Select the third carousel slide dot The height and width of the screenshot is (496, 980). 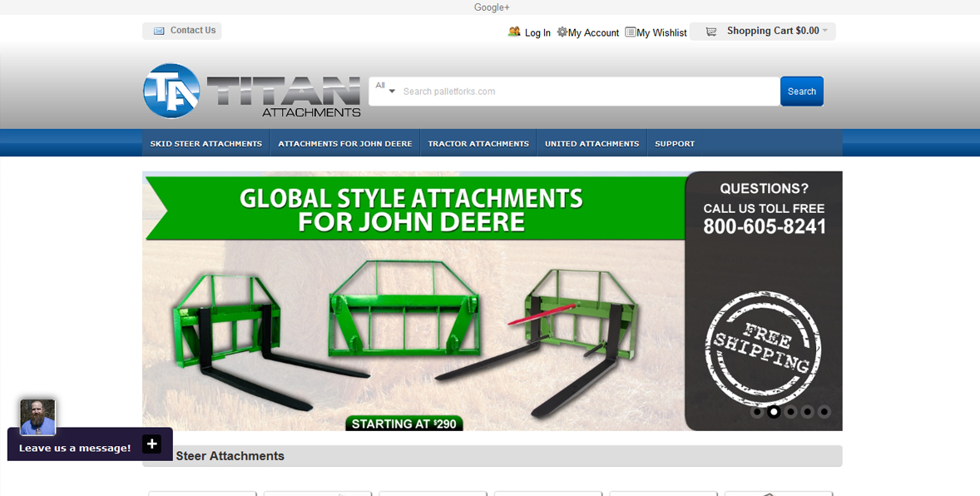point(790,412)
